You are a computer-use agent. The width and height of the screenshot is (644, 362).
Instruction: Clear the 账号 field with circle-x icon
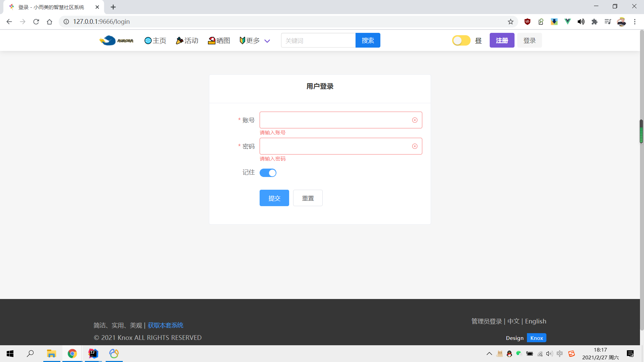point(415,120)
